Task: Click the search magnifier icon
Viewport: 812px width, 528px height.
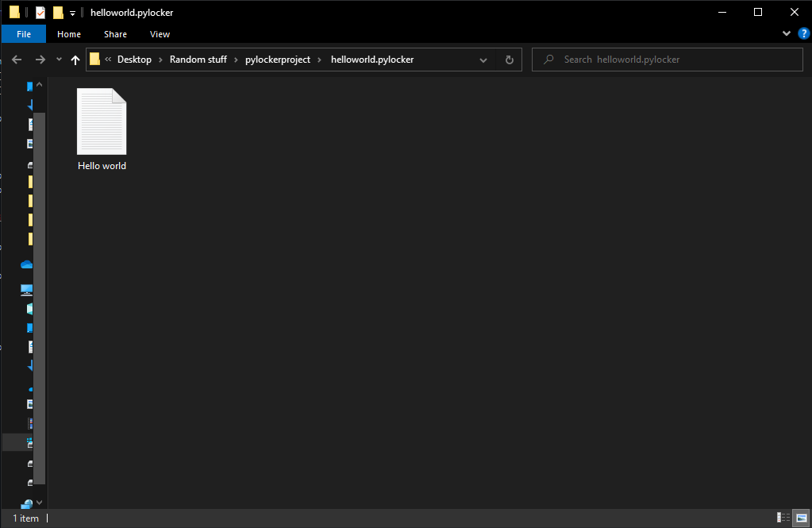Action: click(x=548, y=60)
